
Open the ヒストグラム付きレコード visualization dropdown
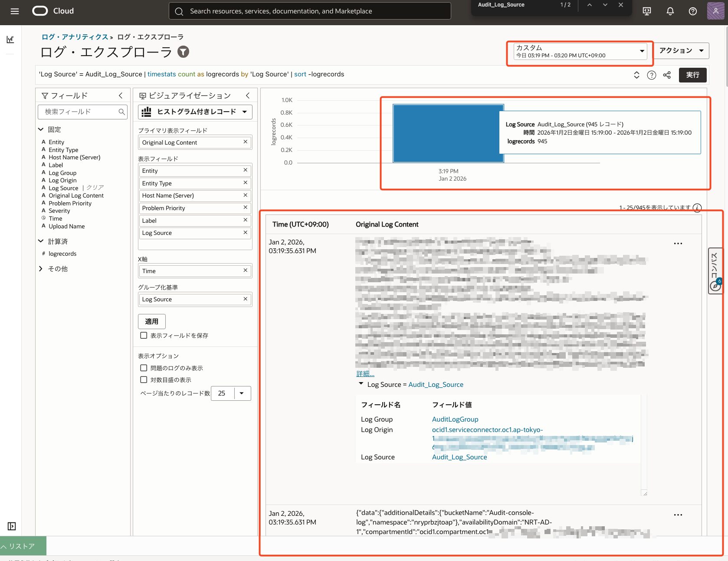pos(195,112)
